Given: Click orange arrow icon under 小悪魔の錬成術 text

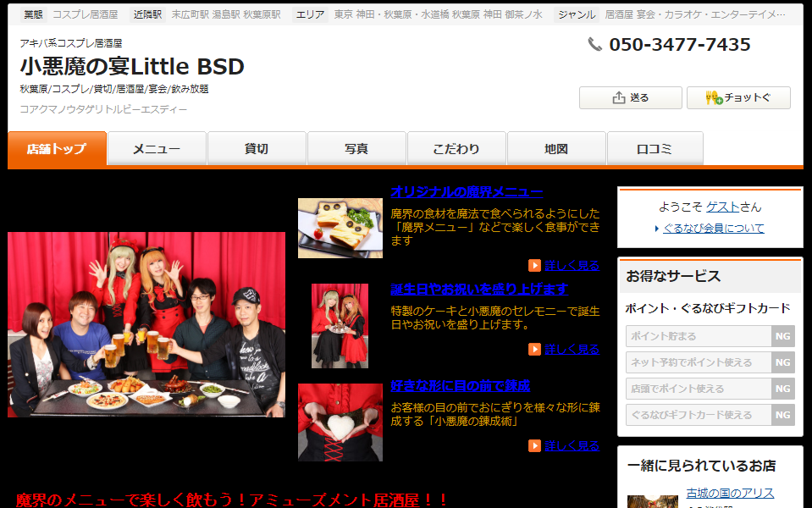Looking at the screenshot, I should pos(534,445).
